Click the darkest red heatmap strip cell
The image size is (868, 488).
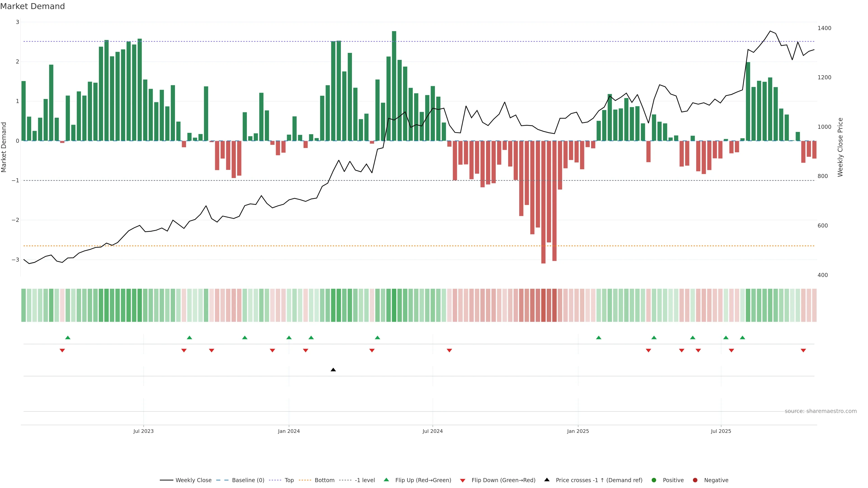click(x=543, y=305)
